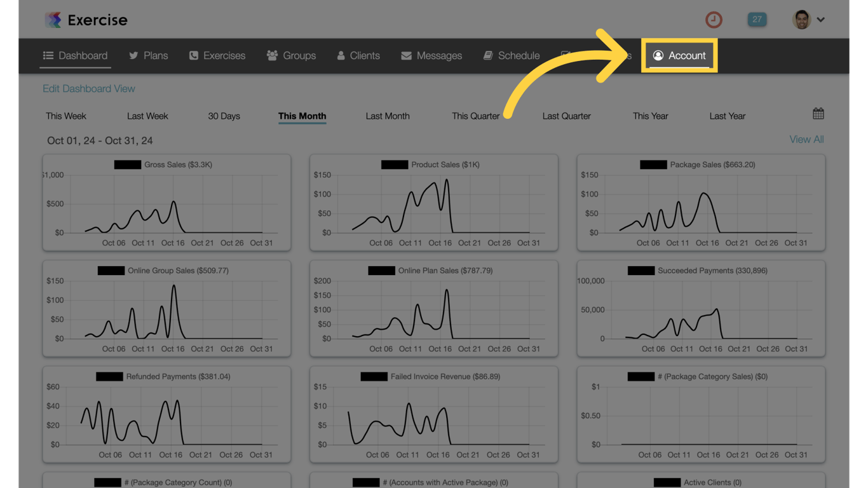This screenshot has width=868, height=488.
Task: Open the calendar badge showing 27
Action: [757, 20]
